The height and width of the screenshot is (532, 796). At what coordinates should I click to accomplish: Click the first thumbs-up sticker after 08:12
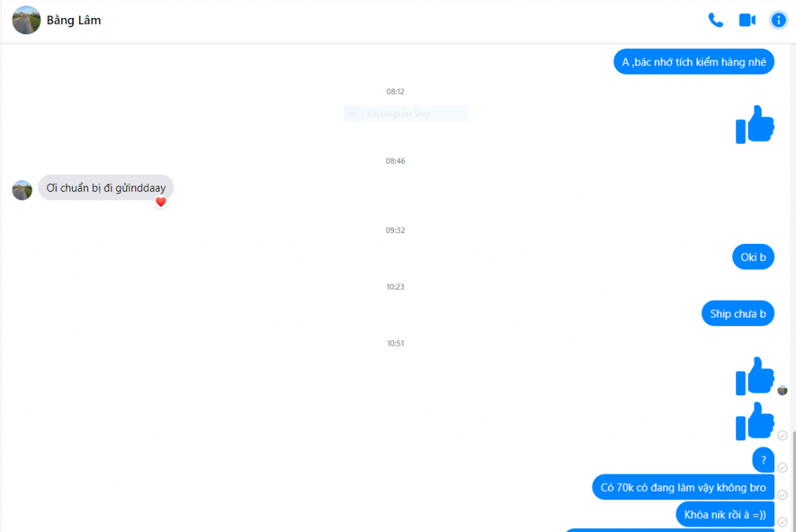[x=755, y=124]
